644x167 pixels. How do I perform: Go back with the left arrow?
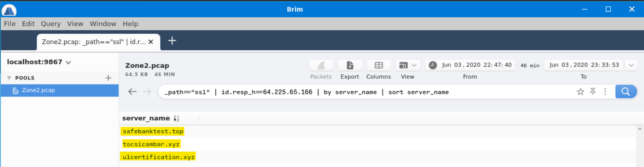tap(132, 92)
